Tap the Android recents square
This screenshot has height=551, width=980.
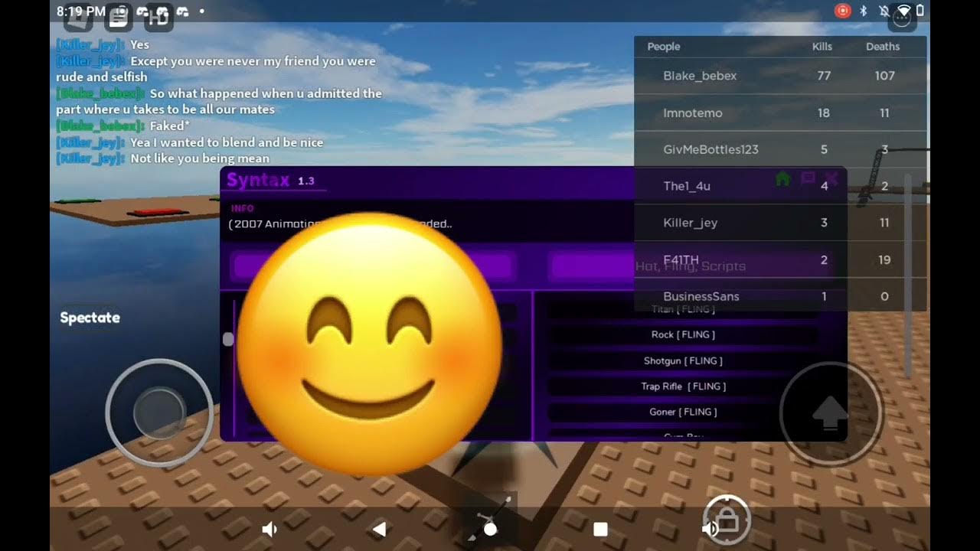[601, 529]
